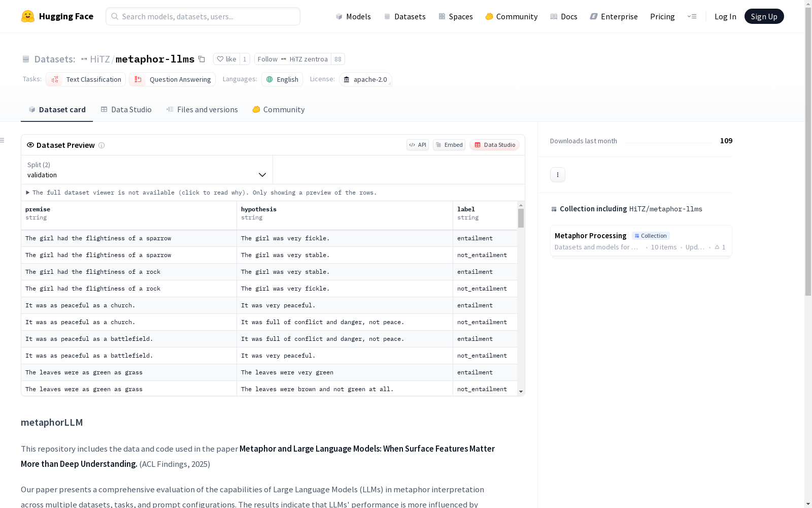Like the metaphor-llms dataset
Image resolution: width=812 pixels, height=508 pixels.
click(x=226, y=59)
